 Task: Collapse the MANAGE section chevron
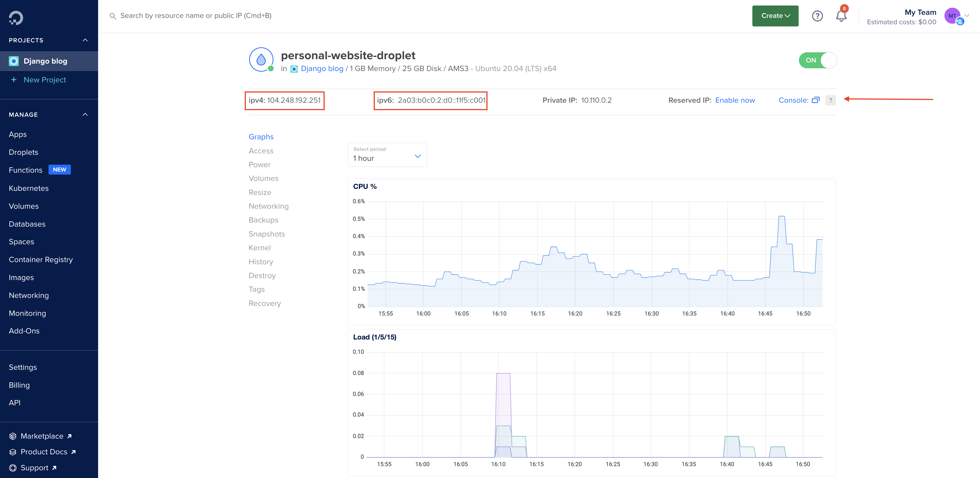click(x=85, y=114)
